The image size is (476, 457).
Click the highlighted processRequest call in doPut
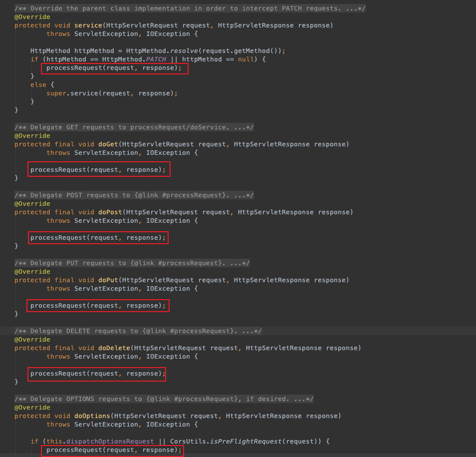98,305
